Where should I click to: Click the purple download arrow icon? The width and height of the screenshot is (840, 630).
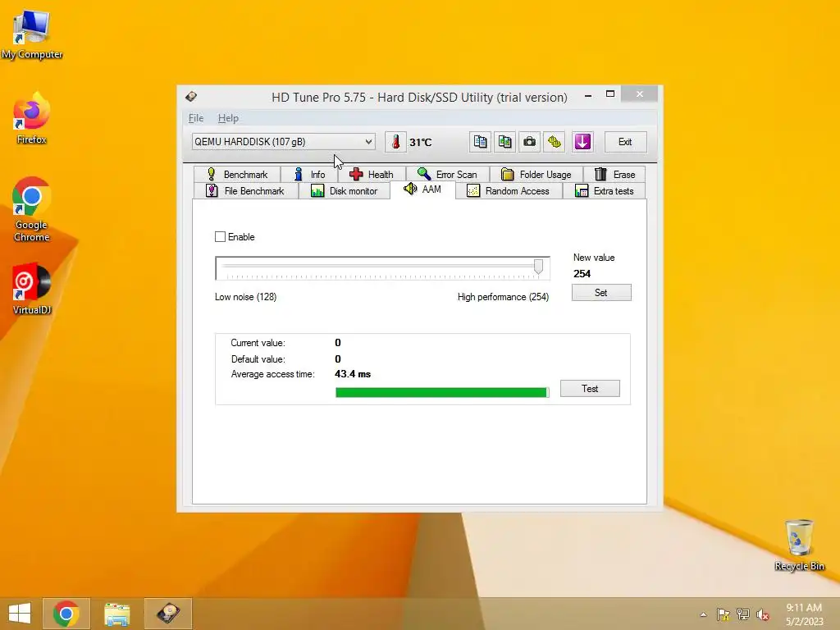click(582, 142)
